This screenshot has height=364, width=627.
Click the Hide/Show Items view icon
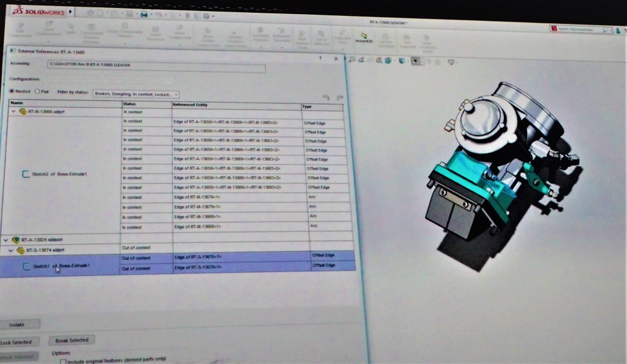pyautogui.click(x=416, y=61)
